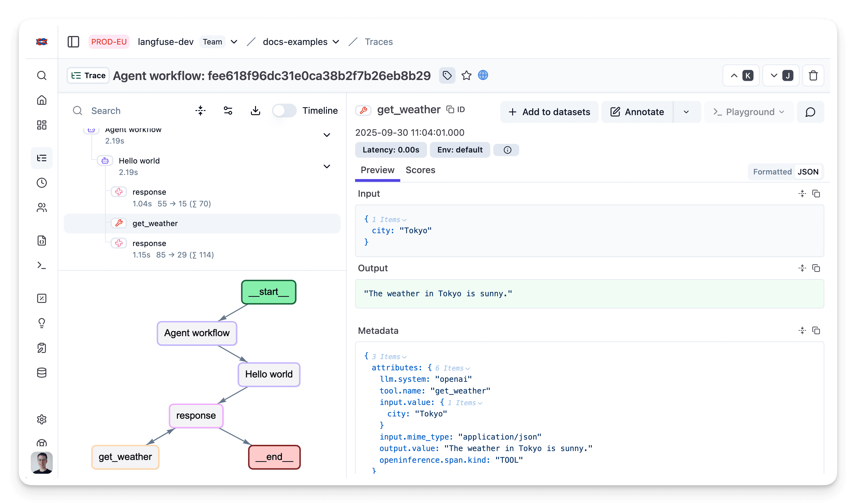
Task: Open LLM-as-a-judge lightbulb icon in sidebar
Action: pyautogui.click(x=42, y=323)
